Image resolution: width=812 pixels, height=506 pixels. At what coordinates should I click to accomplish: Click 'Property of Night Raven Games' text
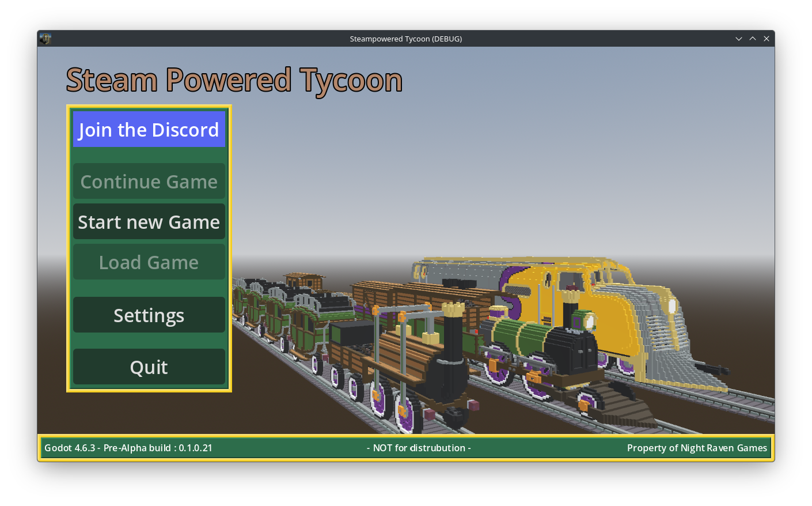coord(697,448)
